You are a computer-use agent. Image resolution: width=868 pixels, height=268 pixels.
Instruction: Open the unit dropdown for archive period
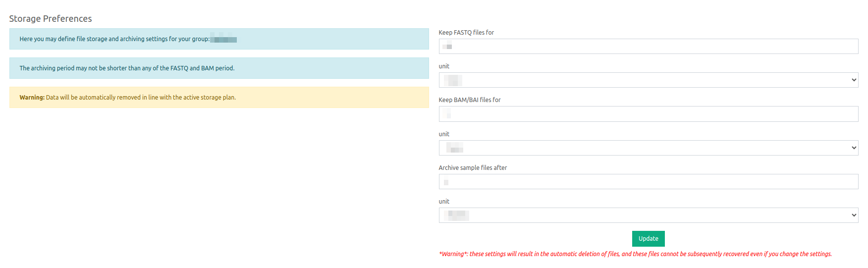click(648, 215)
